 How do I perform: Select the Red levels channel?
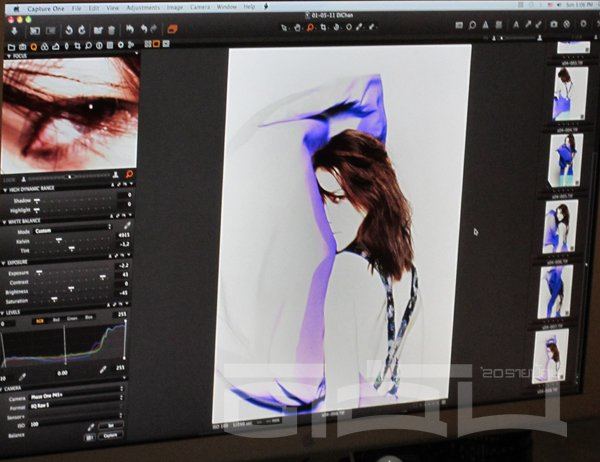coord(56,320)
